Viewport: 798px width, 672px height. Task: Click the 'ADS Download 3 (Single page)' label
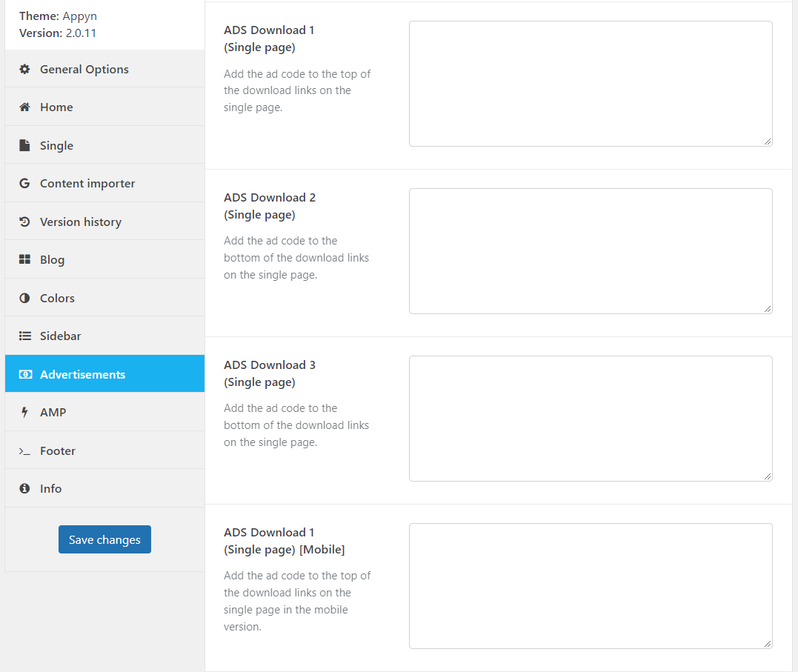tap(270, 373)
